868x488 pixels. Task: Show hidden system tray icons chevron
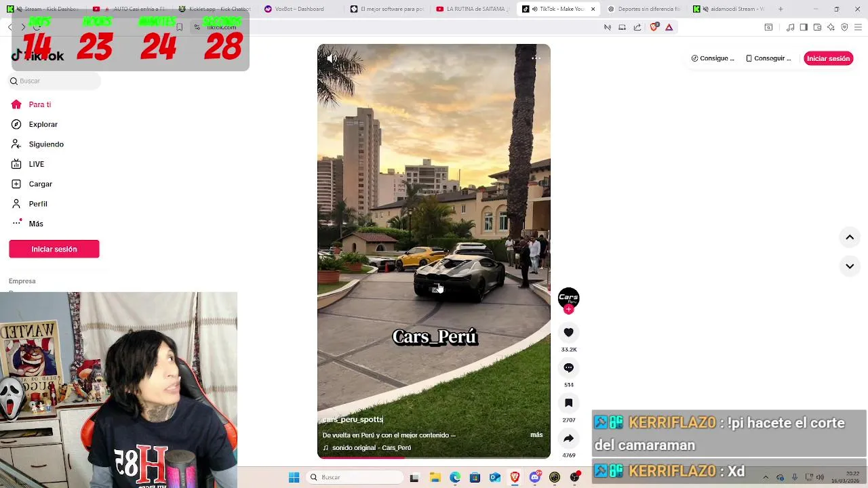(x=766, y=477)
